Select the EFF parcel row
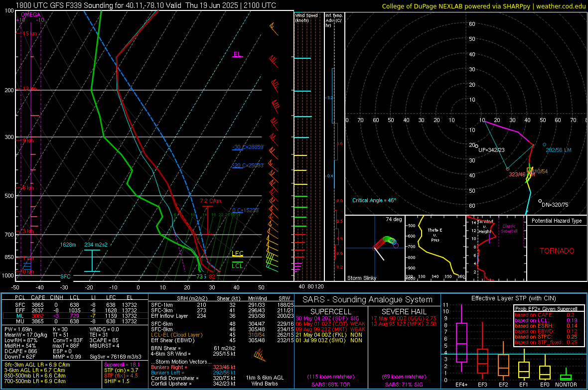 click(x=75, y=310)
